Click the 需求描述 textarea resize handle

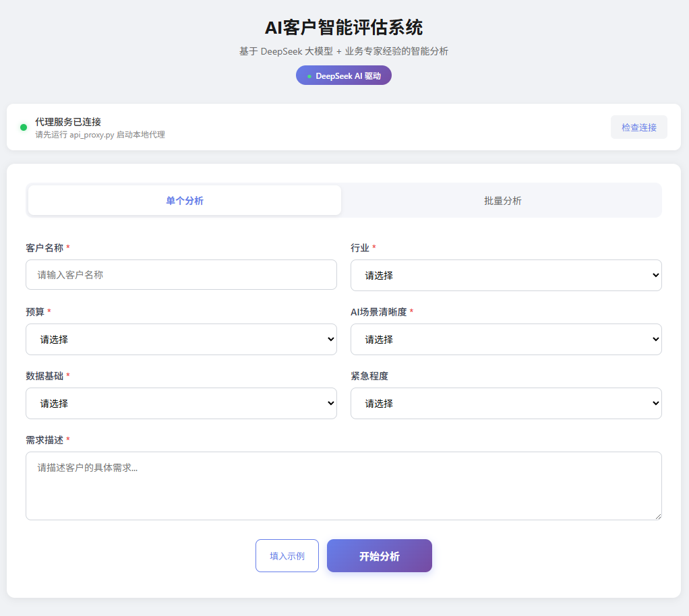657,516
